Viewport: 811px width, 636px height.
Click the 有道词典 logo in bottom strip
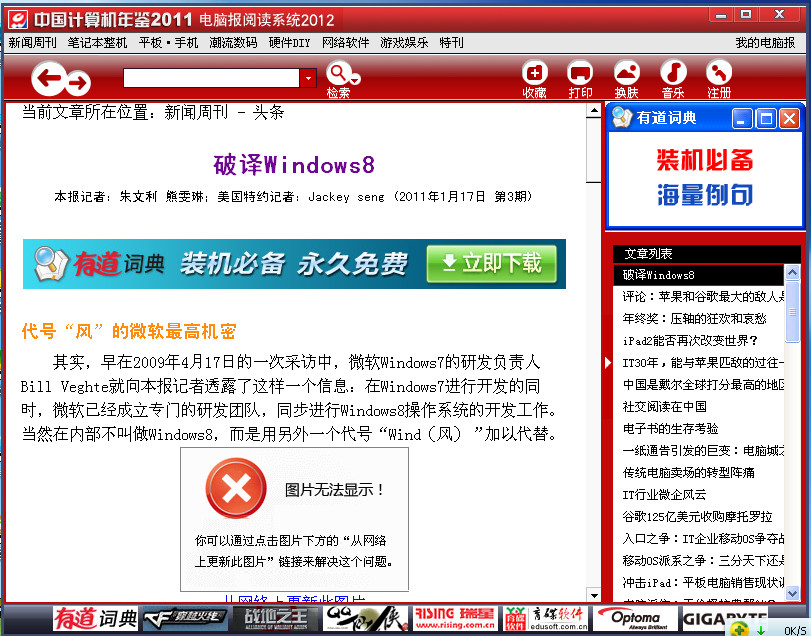96,619
